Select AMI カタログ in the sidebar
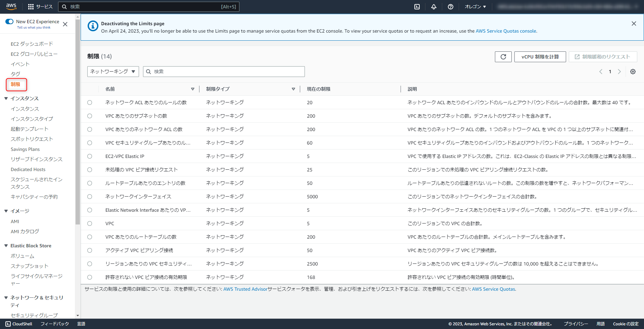644x329 pixels. point(25,231)
